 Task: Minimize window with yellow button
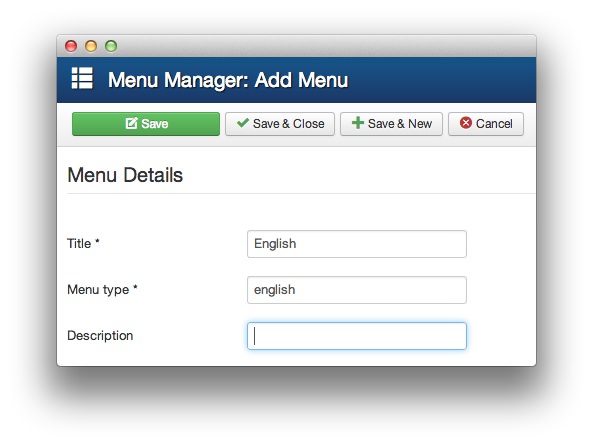pos(91,46)
